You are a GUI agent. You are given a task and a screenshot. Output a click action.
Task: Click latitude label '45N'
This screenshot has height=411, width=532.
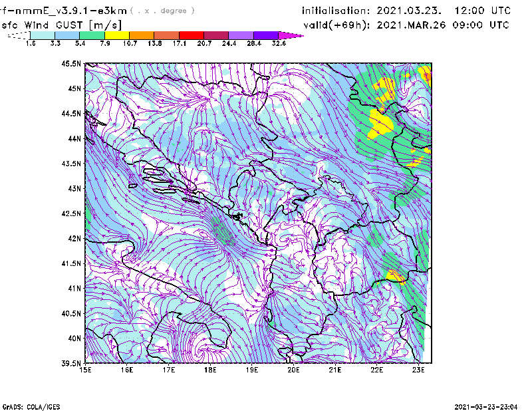click(74, 88)
